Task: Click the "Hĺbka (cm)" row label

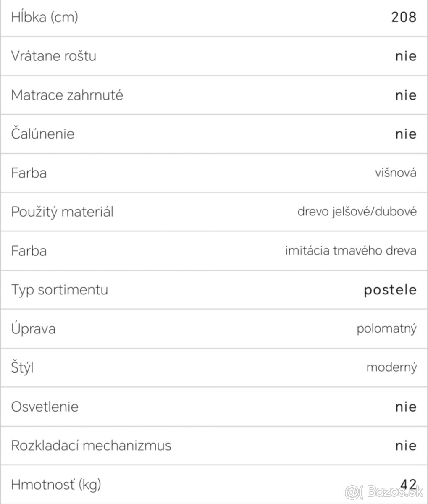Action: pos(45,17)
